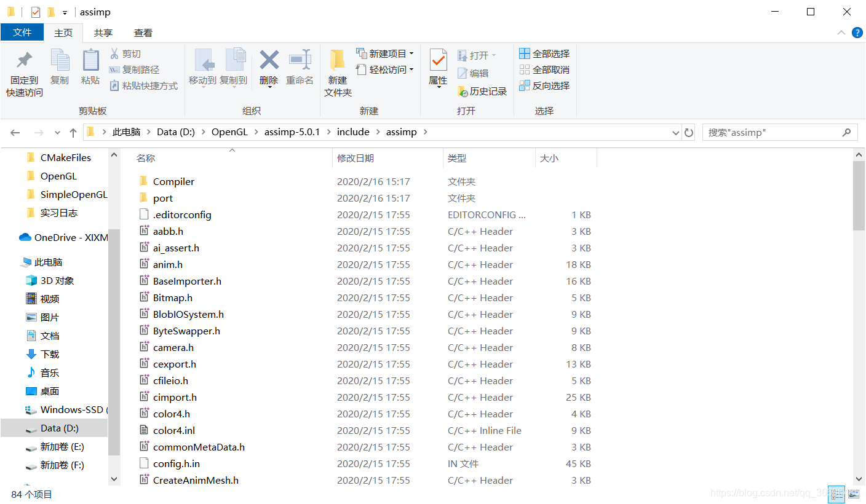Select the aabb.h header file
Screen dimensions: 866x504
pyautogui.click(x=168, y=231)
